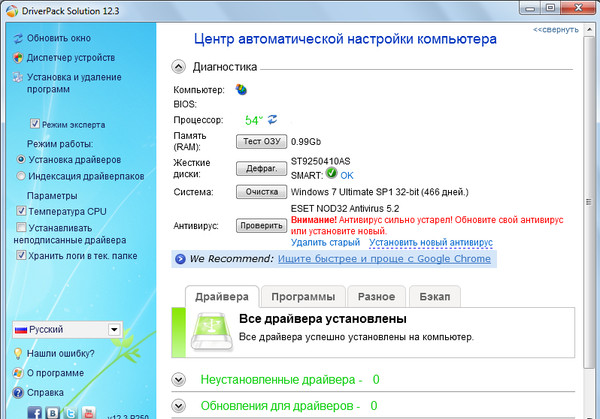Screen dimensions: 600x419
Task: Open the Справка link
Action: tap(45, 393)
